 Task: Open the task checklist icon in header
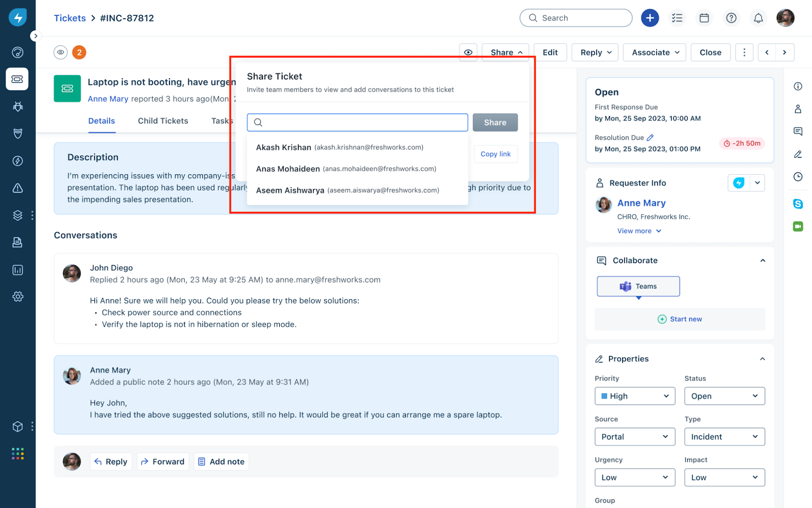[x=677, y=18]
